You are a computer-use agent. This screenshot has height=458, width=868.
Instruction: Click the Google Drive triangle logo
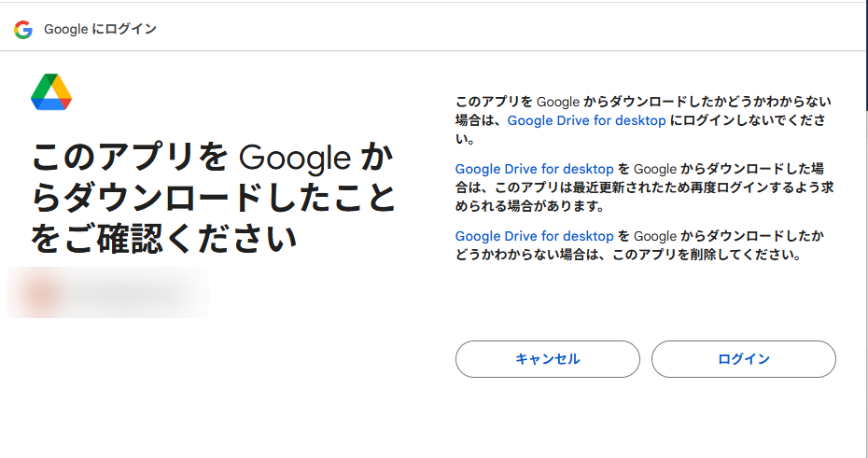51,91
